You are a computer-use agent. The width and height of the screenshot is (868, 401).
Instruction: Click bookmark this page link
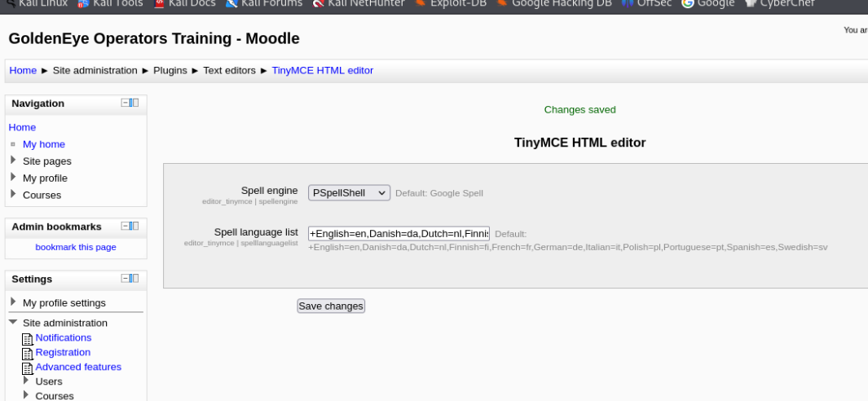76,247
